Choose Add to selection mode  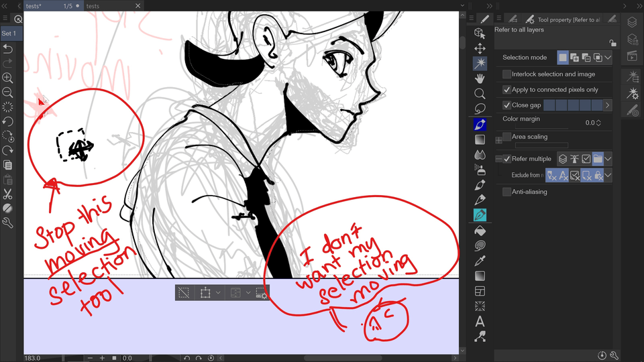tap(575, 58)
